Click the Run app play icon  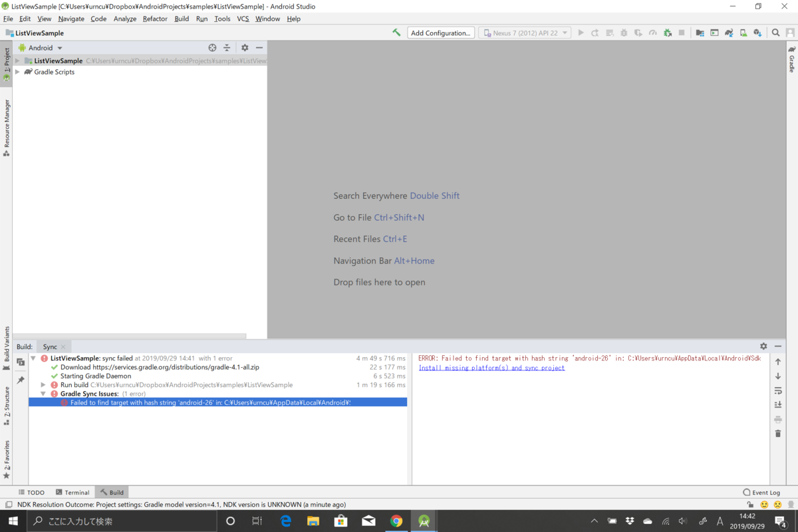point(581,33)
